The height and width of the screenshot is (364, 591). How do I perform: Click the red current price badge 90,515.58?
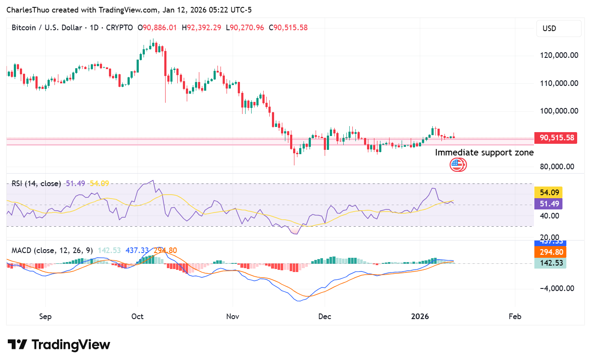tap(556, 137)
